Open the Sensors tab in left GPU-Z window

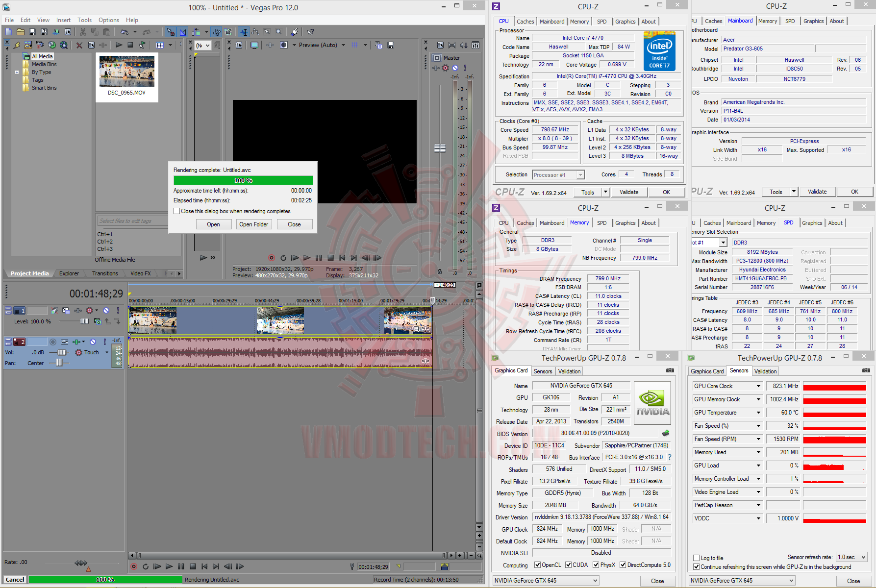click(543, 371)
